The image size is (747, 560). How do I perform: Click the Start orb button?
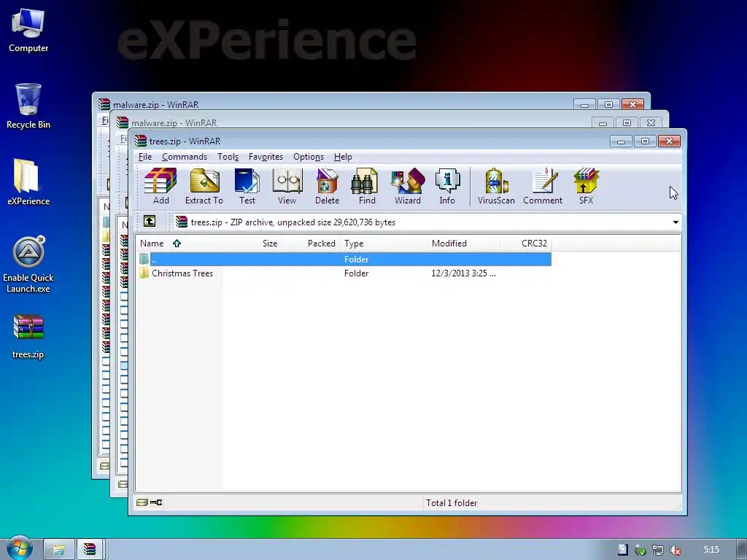click(19, 548)
